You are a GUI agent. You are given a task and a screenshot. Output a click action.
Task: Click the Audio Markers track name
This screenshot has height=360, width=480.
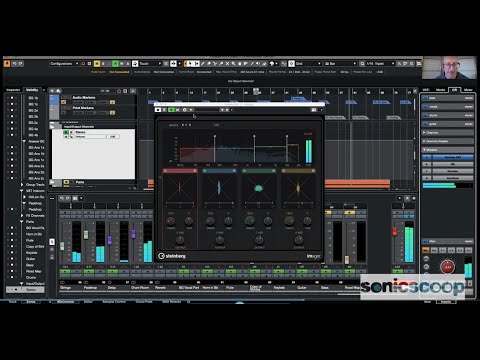tap(84, 97)
